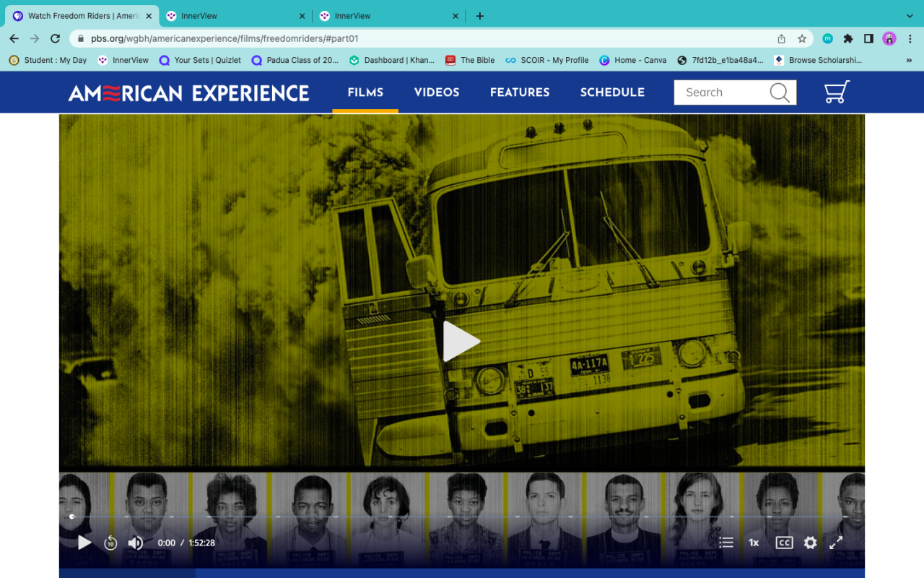The image size is (924, 578).
Task: Close the Watch Freedom Riders tab
Action: point(149,16)
